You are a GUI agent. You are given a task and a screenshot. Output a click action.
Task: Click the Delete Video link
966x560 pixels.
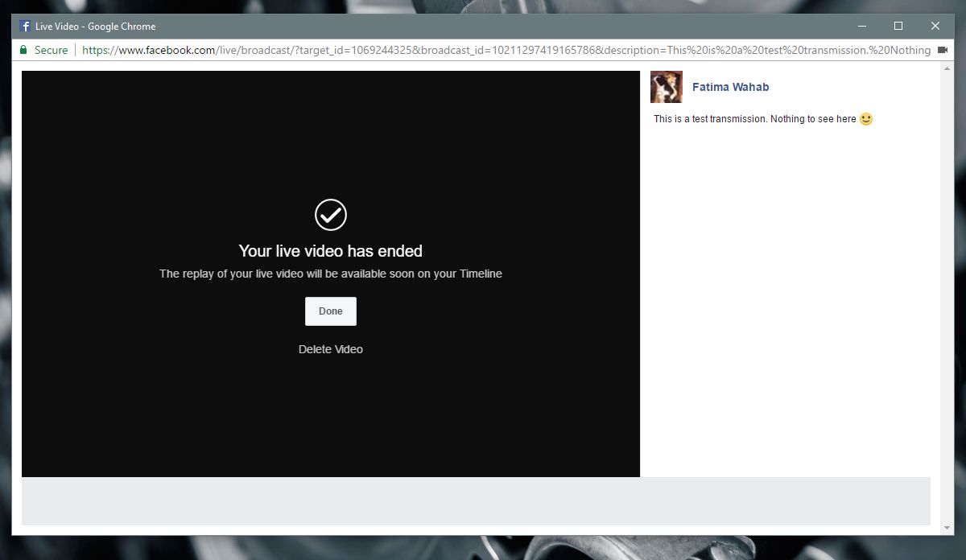(x=331, y=349)
